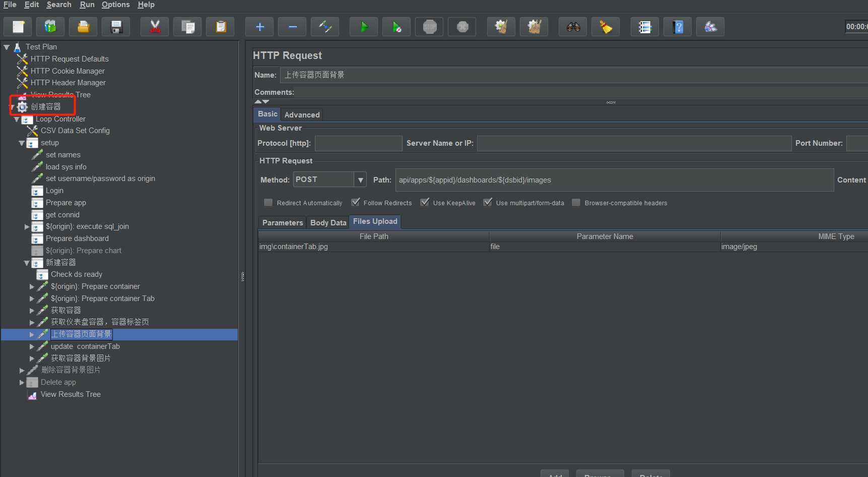Collapse the setup controller node

[22, 143]
